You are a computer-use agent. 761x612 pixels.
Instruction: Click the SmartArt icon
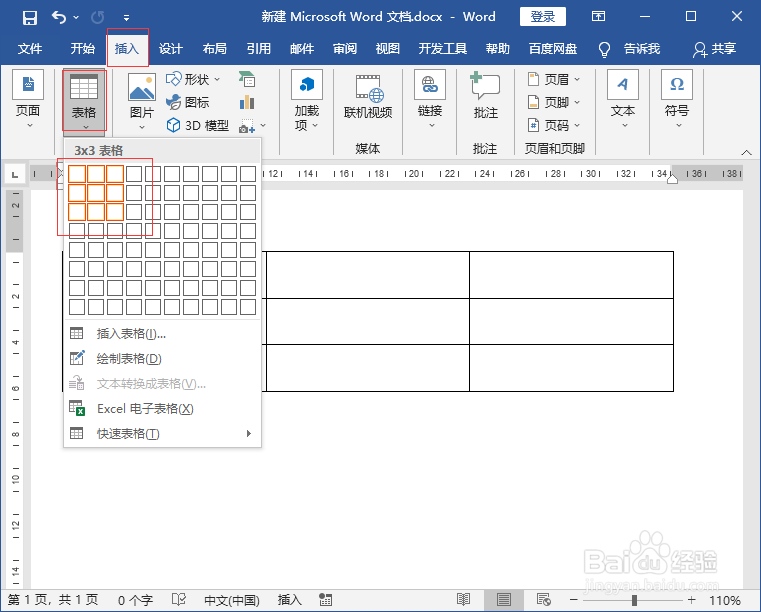[247, 79]
